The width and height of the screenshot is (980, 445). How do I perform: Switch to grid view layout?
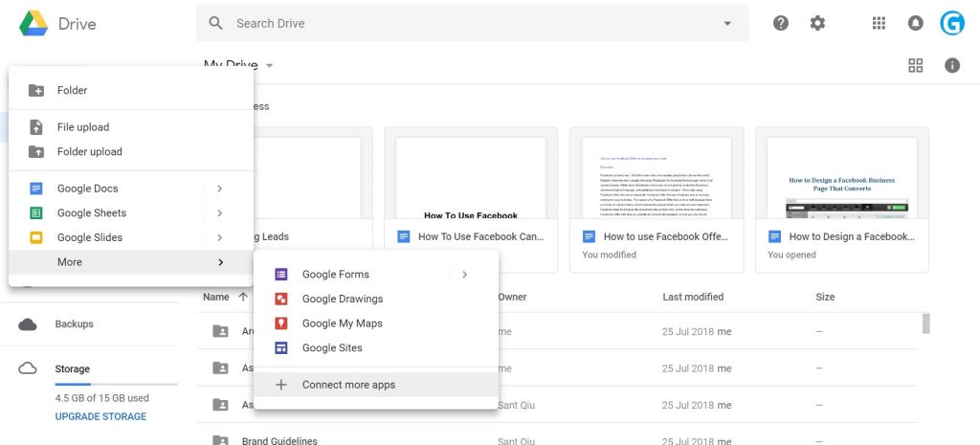click(916, 66)
